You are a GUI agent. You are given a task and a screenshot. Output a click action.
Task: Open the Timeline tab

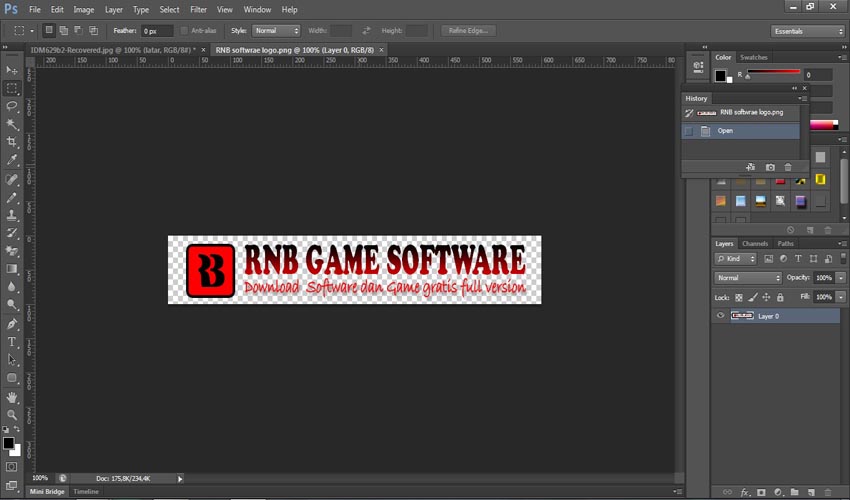click(x=86, y=492)
